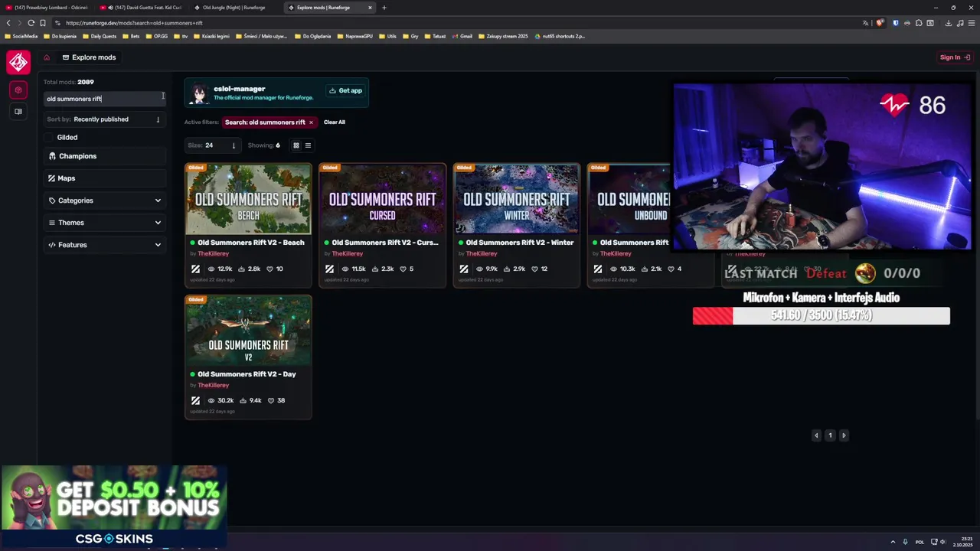Click translate page icon in address bar
This screenshot has width=980, height=551.
(x=866, y=23)
